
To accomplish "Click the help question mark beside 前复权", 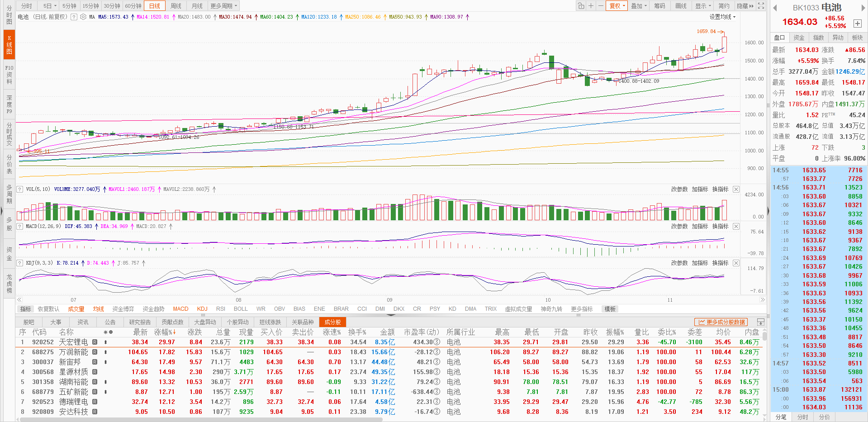I will click(74, 17).
